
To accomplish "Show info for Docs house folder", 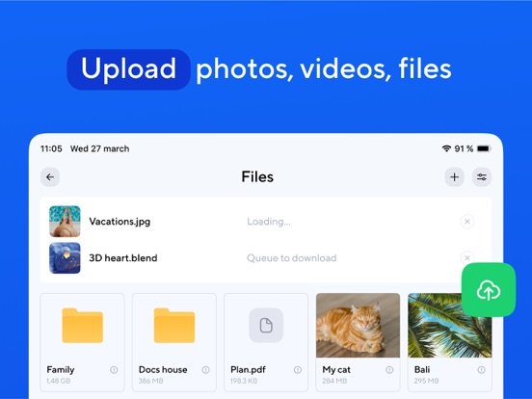I will tap(205, 370).
